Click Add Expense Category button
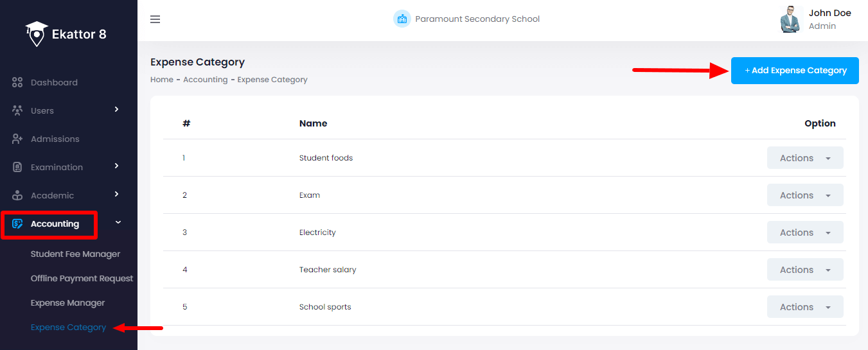This screenshot has width=868, height=350. pyautogui.click(x=795, y=71)
